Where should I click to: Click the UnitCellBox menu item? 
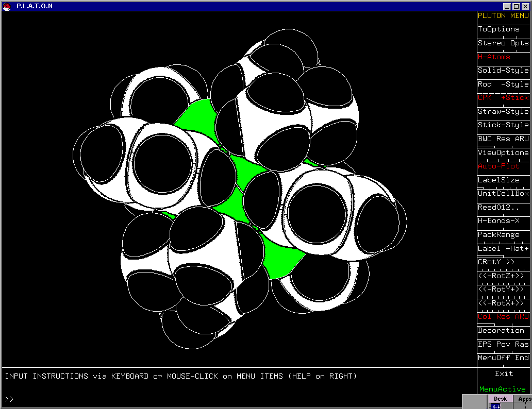(503, 194)
